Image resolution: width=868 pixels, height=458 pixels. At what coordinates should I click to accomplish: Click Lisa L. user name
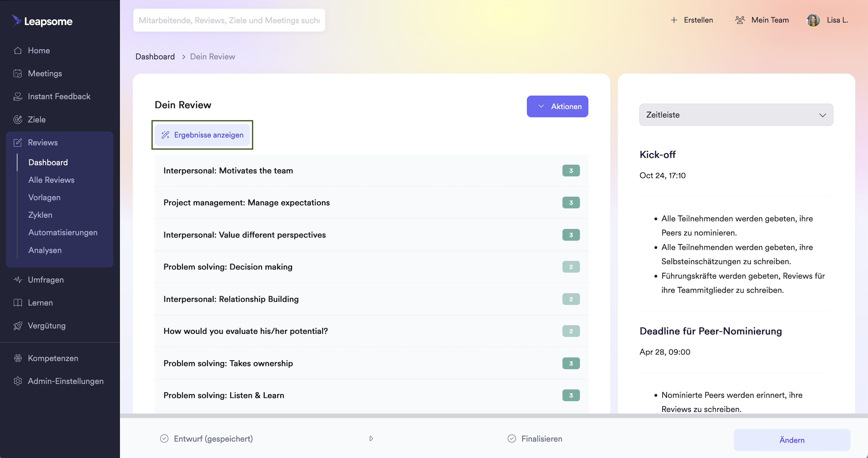[837, 20]
